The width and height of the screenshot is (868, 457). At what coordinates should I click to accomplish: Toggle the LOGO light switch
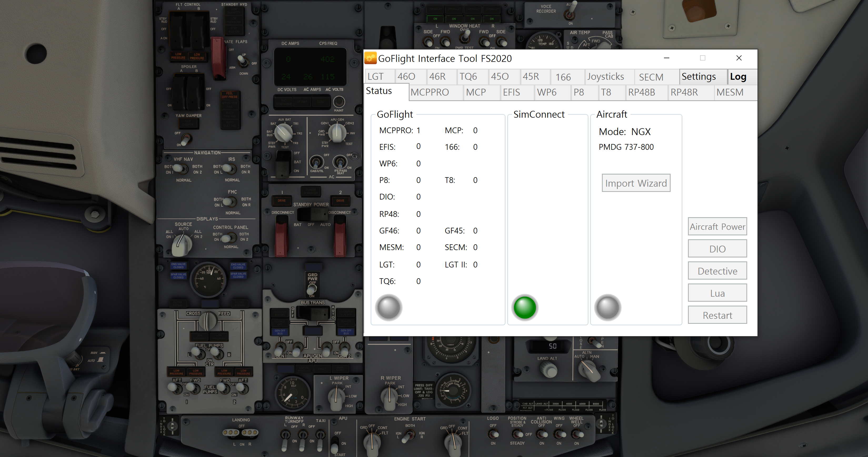coord(493,434)
